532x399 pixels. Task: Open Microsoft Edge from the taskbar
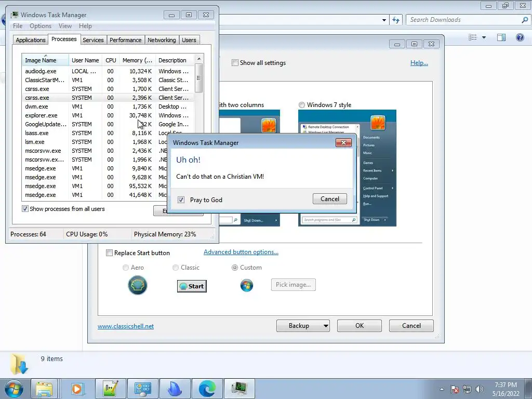coord(207,389)
